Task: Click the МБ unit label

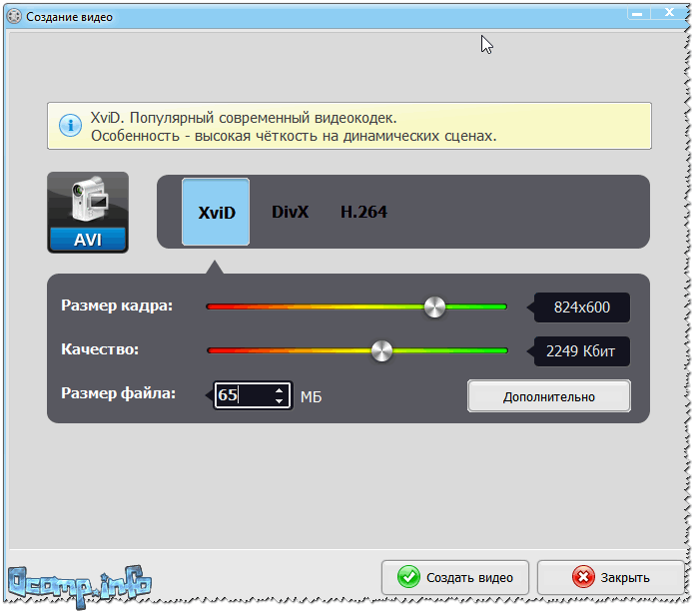Action: coord(311,396)
